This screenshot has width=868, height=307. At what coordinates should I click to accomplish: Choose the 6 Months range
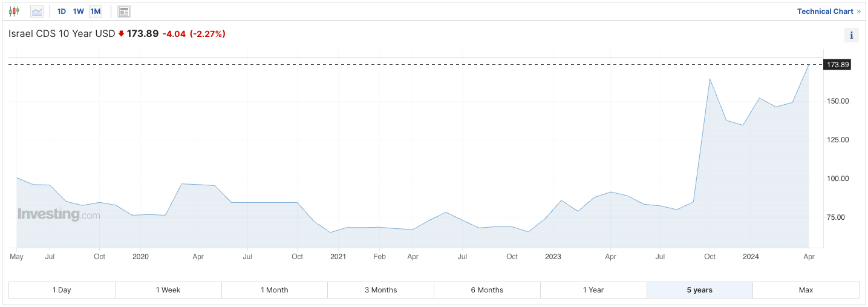(x=487, y=290)
